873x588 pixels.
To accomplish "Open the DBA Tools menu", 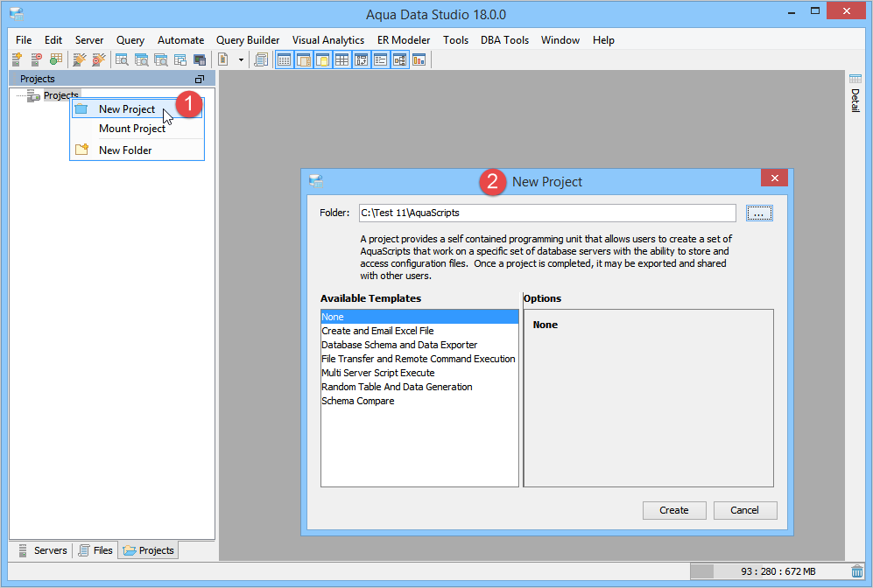I will [504, 40].
